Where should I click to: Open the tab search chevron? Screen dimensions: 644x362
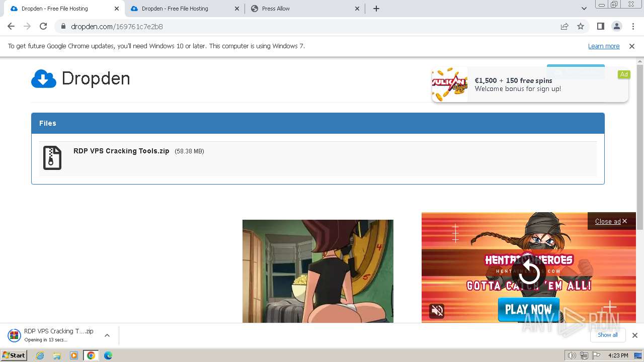click(584, 9)
